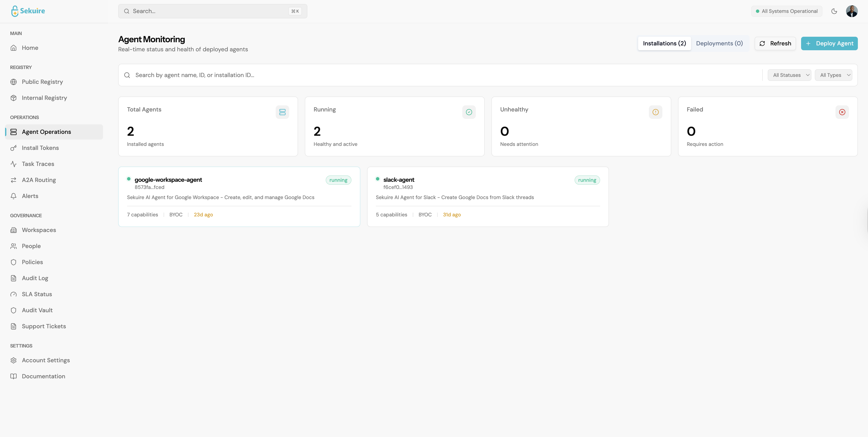Check the All Systems Operational status indicator
Screen dimensions: 868x437
tap(787, 11)
